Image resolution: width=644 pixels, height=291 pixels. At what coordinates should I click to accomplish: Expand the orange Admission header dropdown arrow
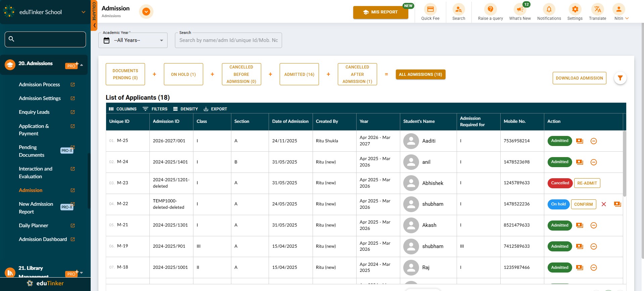(146, 12)
